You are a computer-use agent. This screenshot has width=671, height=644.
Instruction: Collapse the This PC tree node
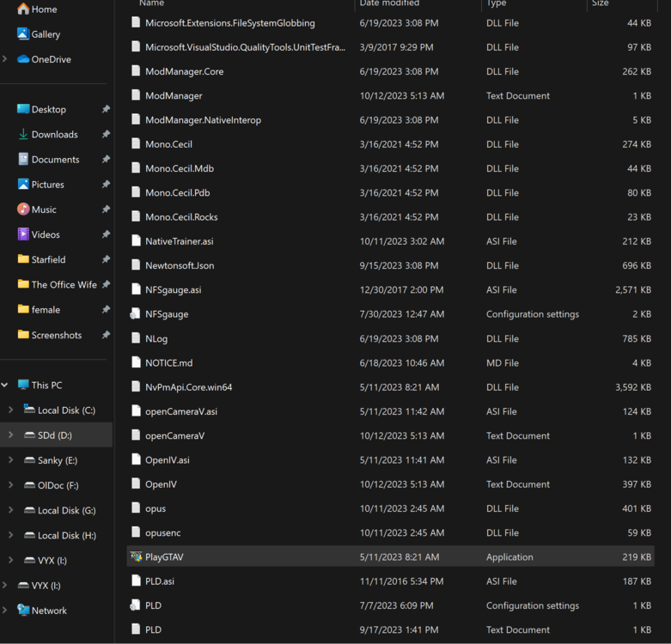(4, 385)
